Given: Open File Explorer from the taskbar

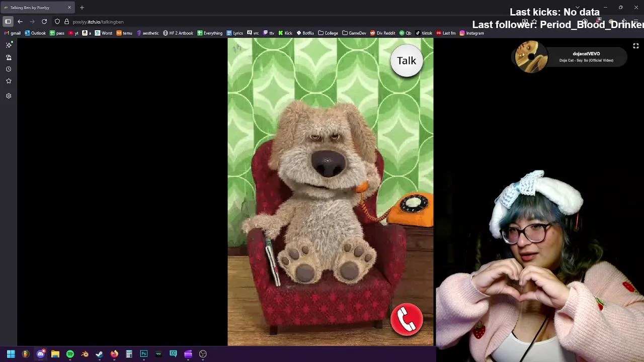Looking at the screenshot, I should [55, 354].
